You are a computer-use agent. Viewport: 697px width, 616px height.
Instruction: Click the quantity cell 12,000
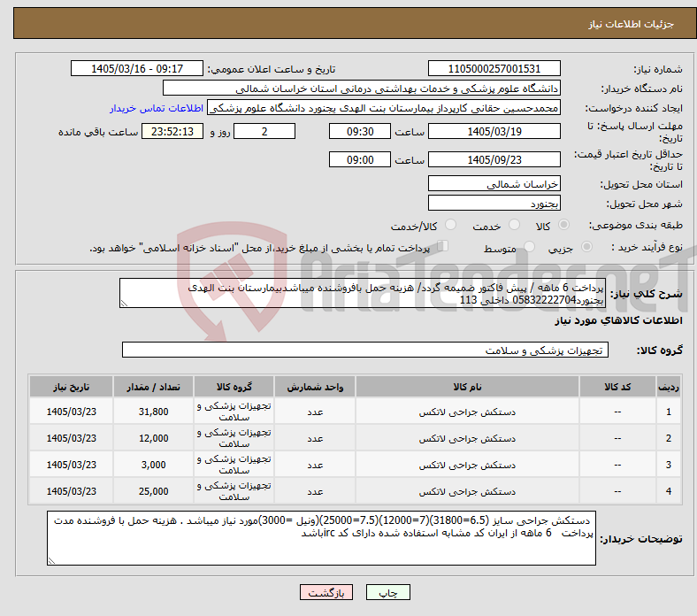tap(153, 438)
